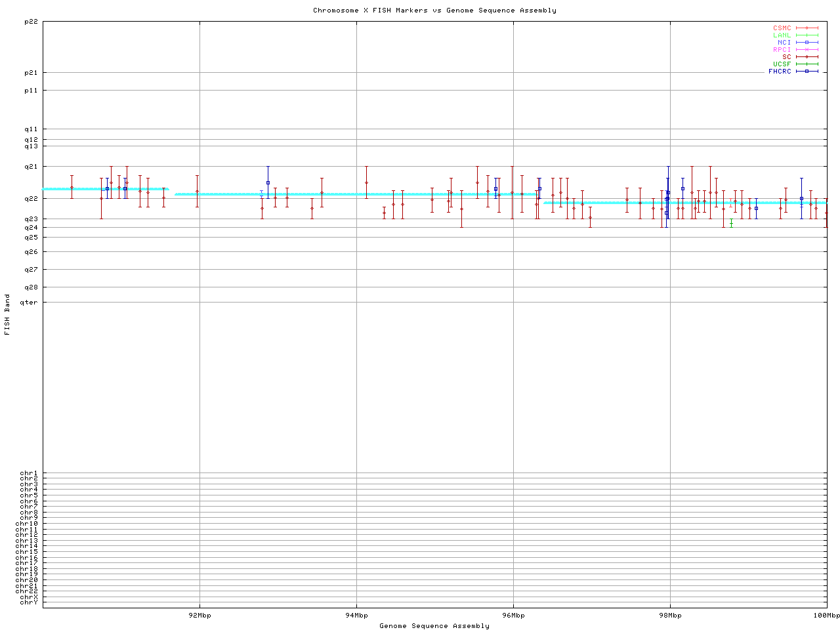Click the 92Mbp x-axis tick label

pos(199,616)
